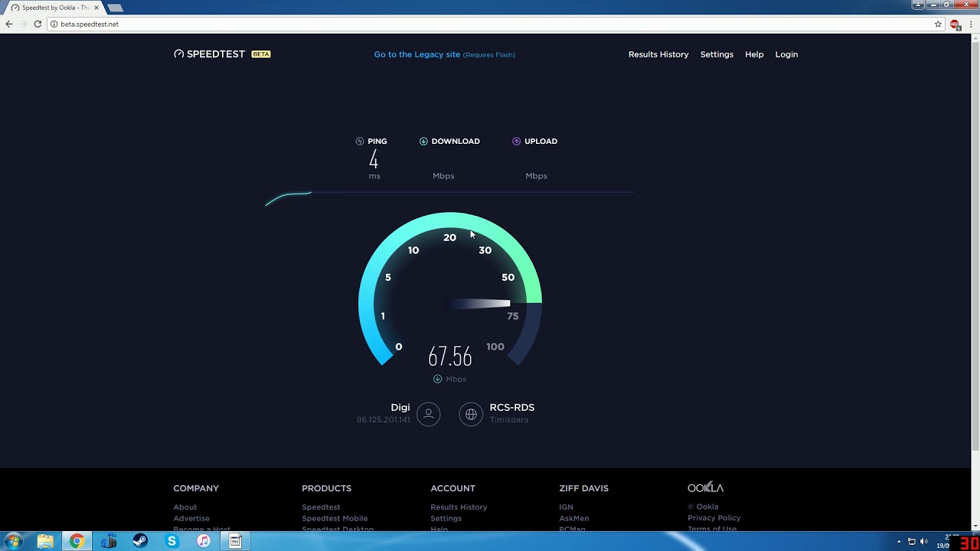Click the AskMen footer link

[573, 518]
